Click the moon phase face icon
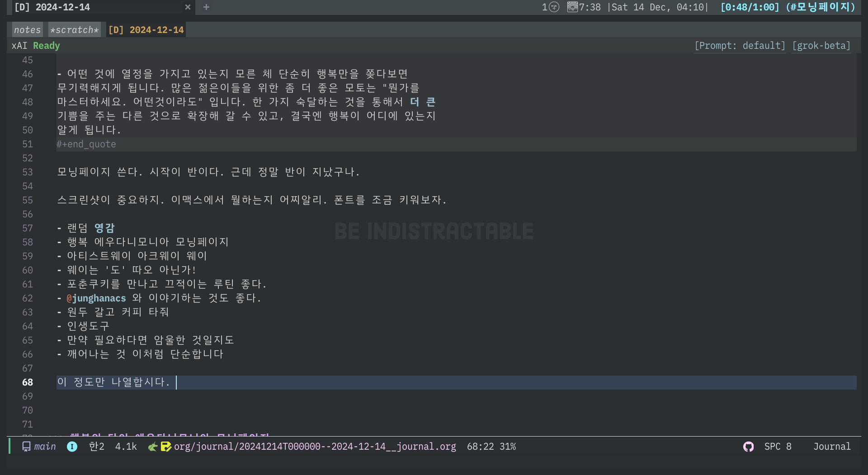 554,7
